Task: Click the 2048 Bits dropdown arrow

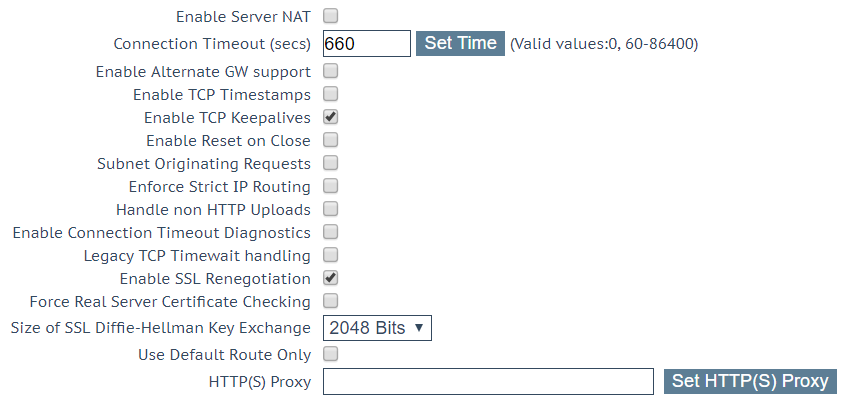Action: pyautogui.click(x=419, y=328)
